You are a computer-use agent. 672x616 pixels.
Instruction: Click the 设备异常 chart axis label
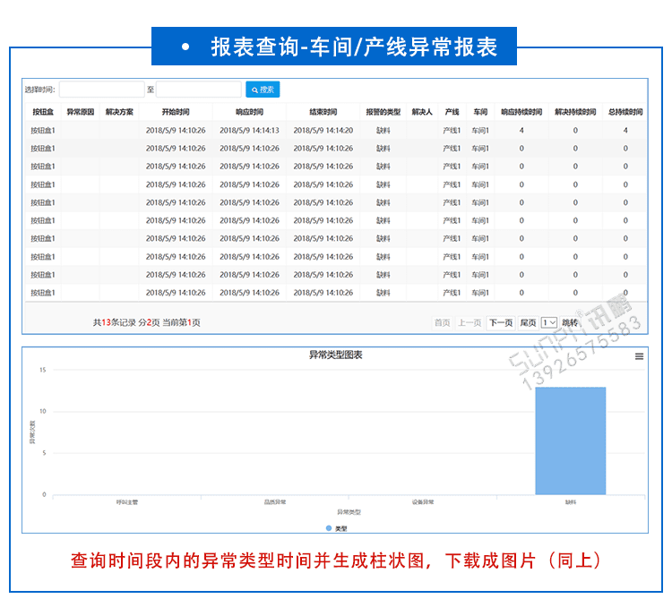(423, 502)
